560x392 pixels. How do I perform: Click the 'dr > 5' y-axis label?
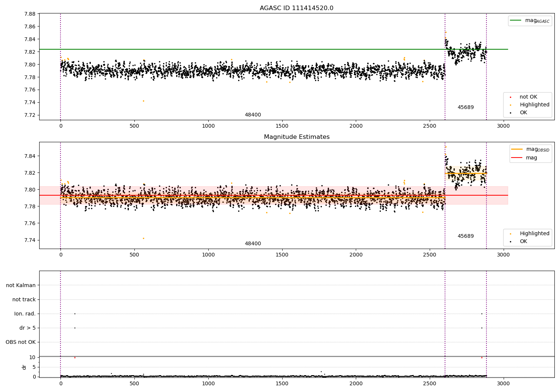click(x=28, y=328)
